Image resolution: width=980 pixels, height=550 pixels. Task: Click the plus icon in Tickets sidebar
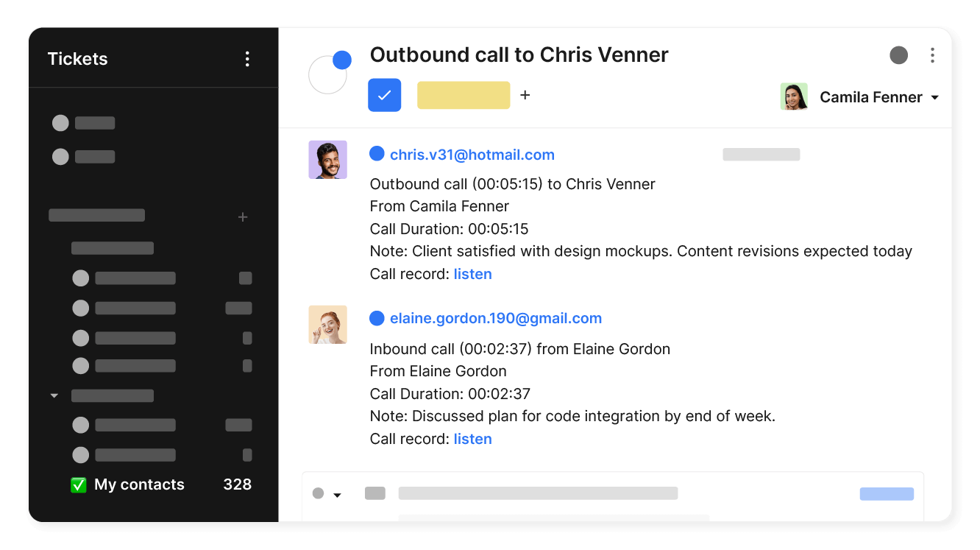point(243,217)
